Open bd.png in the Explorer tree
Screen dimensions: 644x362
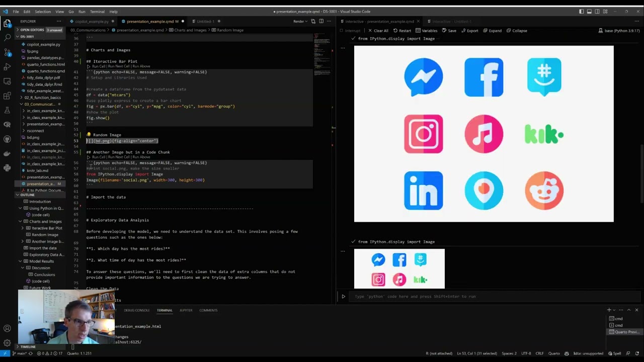point(33,137)
